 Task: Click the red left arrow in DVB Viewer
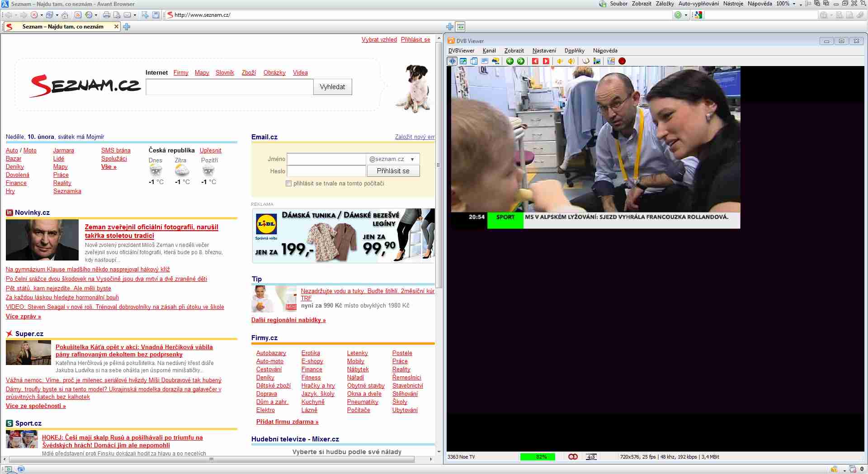[x=535, y=61]
